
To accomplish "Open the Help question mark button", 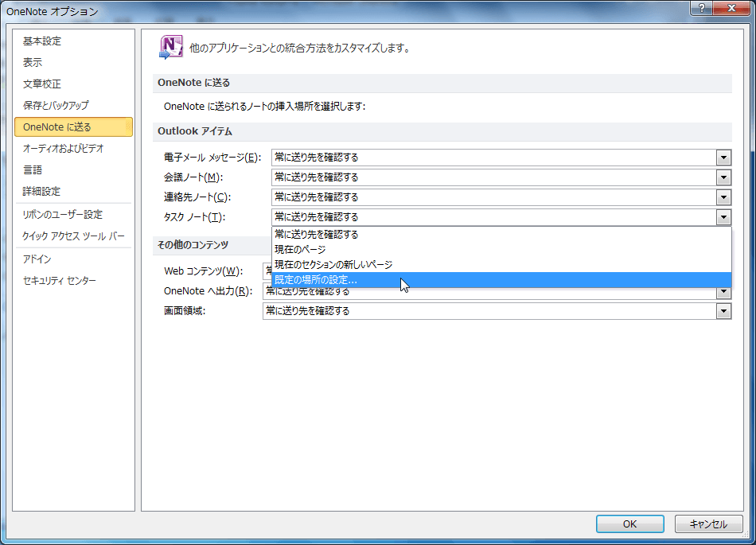I will point(702,8).
